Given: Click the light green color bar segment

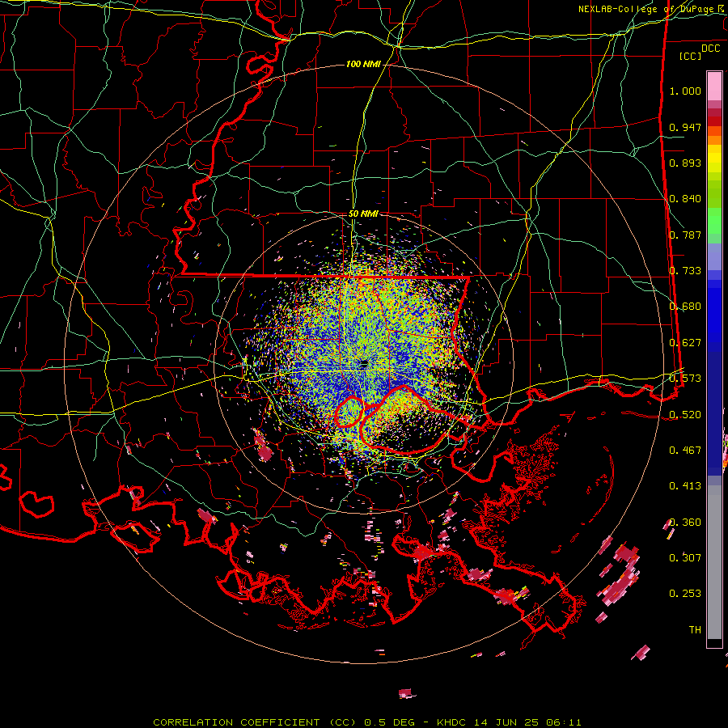Looking at the screenshot, I should pyautogui.click(x=714, y=221).
